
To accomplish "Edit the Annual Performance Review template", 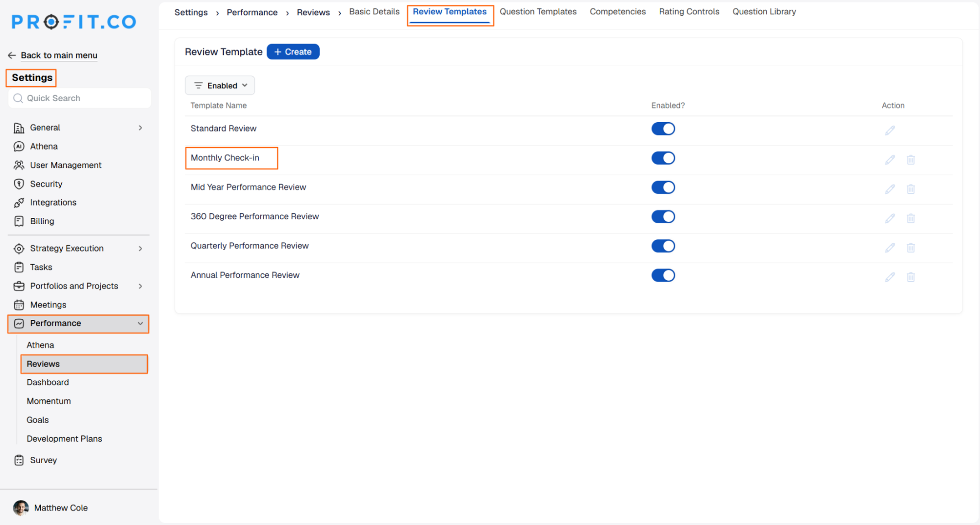I will [890, 277].
